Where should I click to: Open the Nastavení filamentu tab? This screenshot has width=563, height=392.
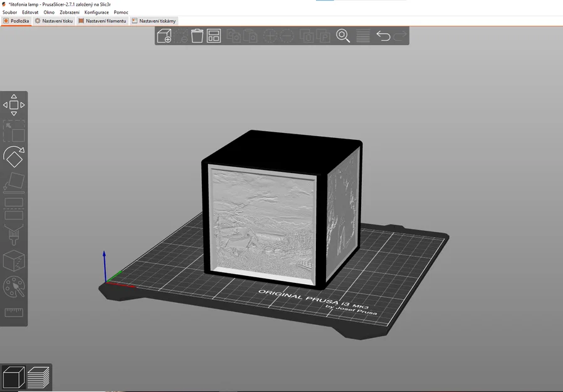point(102,21)
